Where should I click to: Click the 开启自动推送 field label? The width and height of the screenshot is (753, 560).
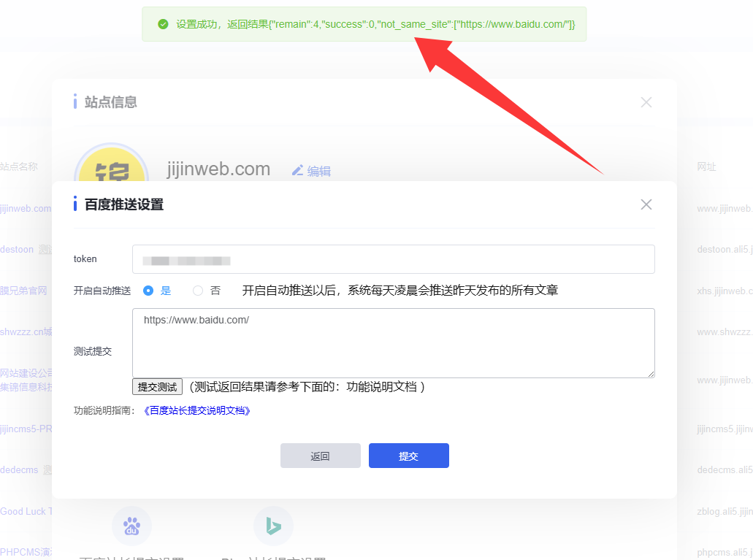pos(102,291)
